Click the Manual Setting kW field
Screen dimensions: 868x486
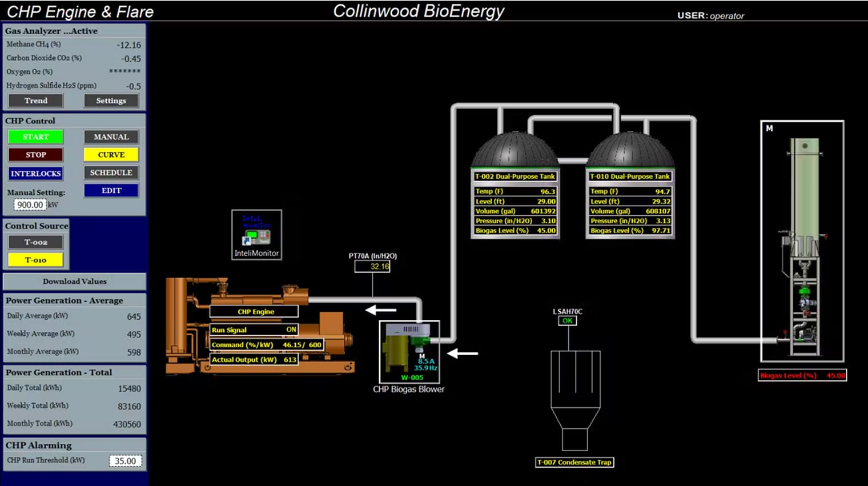(x=30, y=205)
